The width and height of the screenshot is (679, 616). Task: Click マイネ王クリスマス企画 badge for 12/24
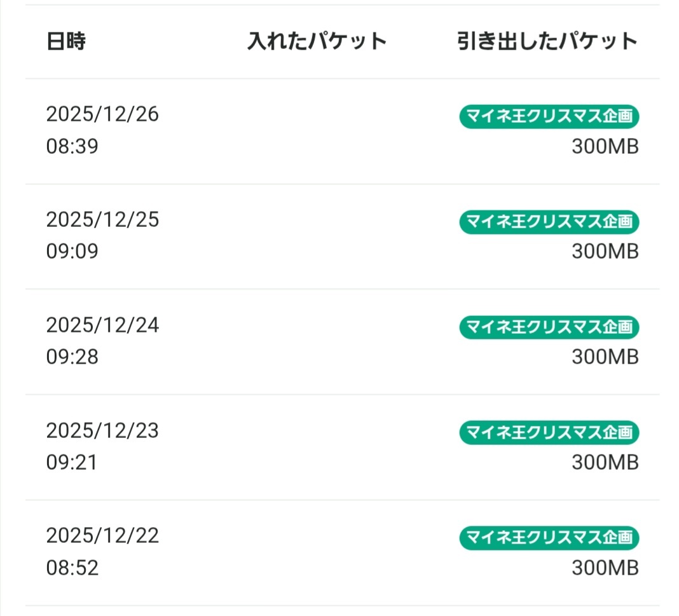coord(549,327)
